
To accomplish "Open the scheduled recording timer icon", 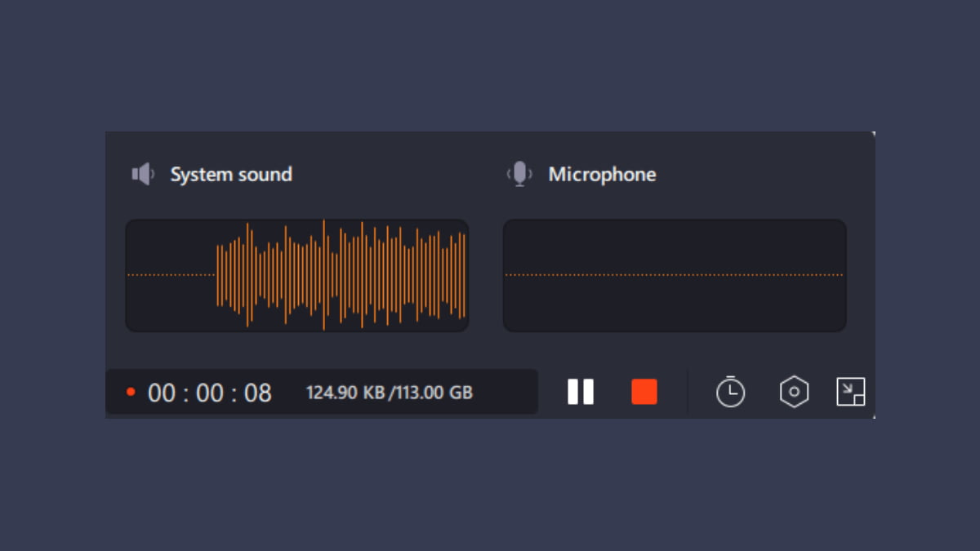I will pos(730,392).
